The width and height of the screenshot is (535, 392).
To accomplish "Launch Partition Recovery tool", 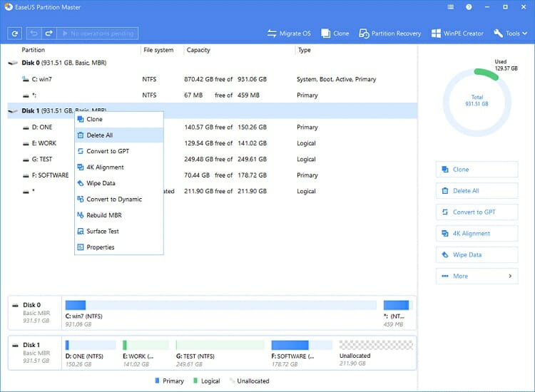I will [389, 33].
